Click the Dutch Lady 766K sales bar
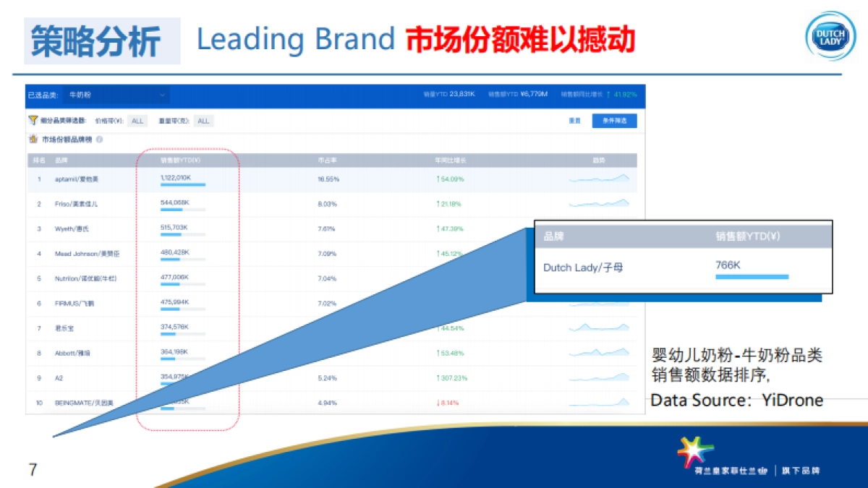This screenshot has height=488, width=868. pos(752,276)
